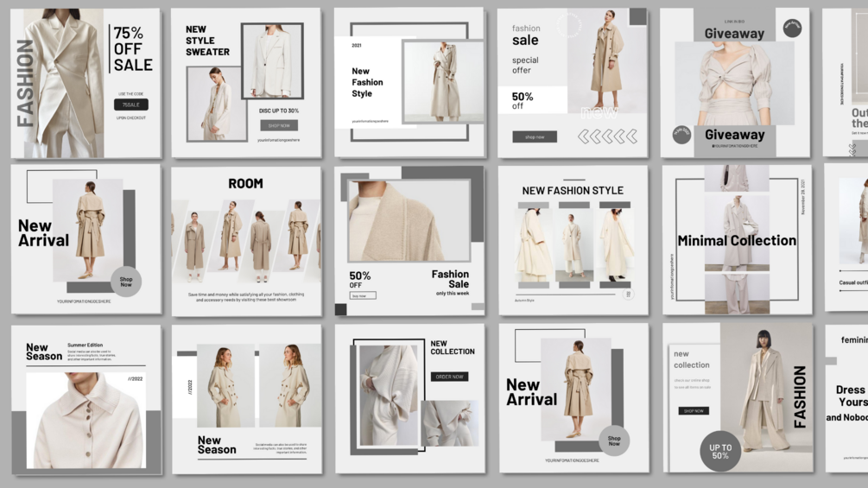
Task: Click the 'Save time and money' paragraph in ROOM card
Action: (246, 296)
